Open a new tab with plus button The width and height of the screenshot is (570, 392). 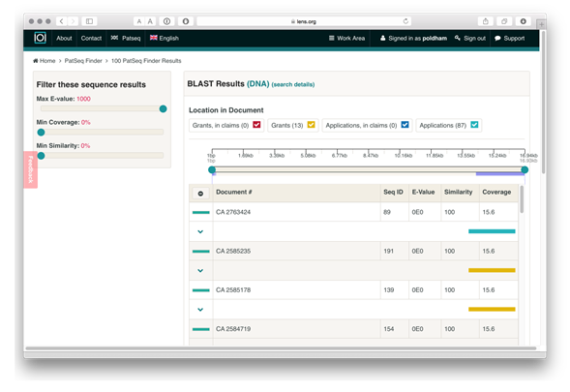541,24
